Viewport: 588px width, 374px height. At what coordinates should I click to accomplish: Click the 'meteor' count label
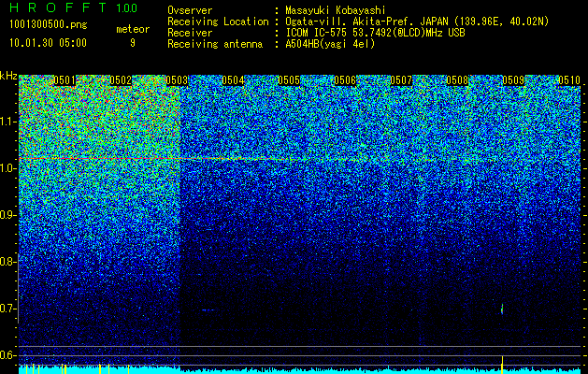click(133, 29)
